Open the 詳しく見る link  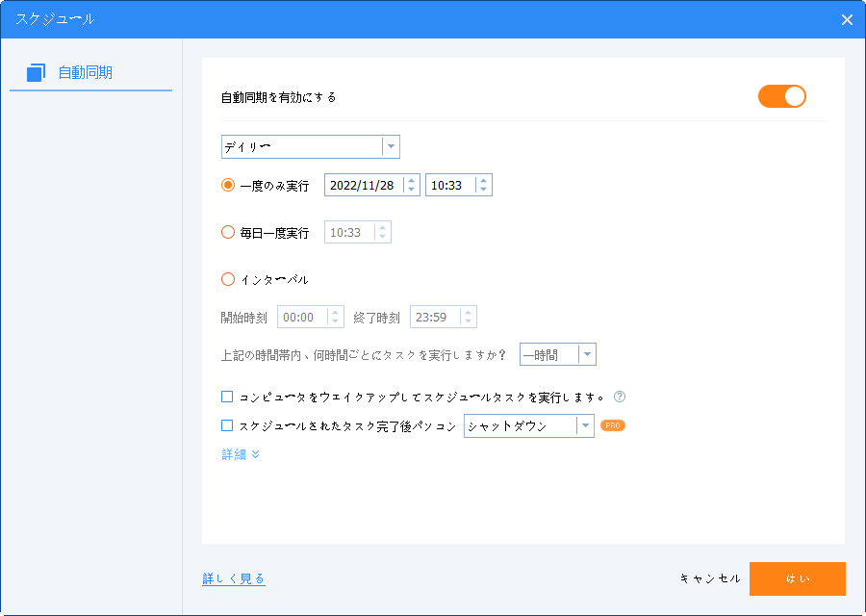point(234,578)
